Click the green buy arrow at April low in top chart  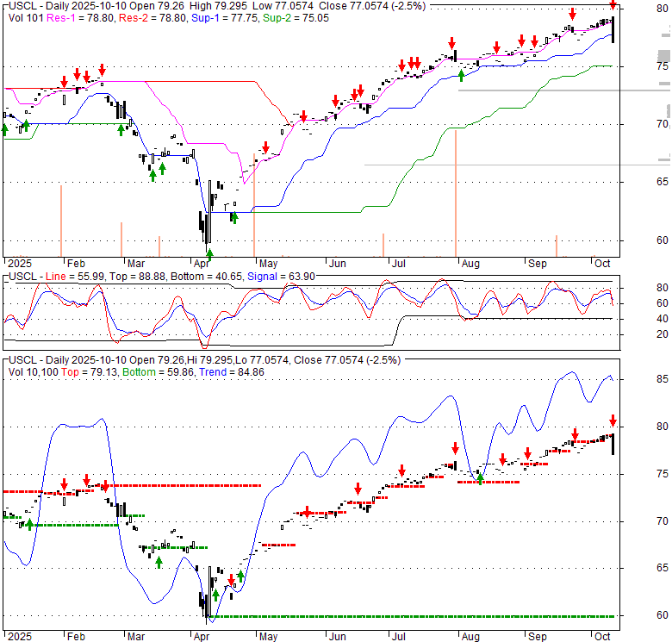(x=209, y=253)
